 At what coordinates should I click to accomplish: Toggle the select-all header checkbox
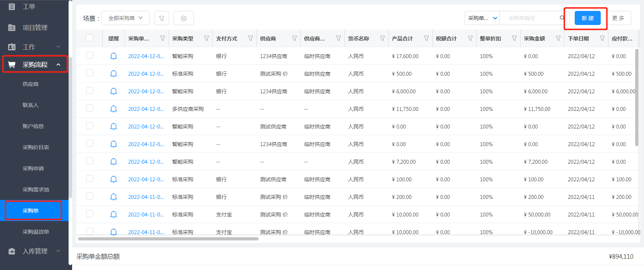pyautogui.click(x=89, y=38)
